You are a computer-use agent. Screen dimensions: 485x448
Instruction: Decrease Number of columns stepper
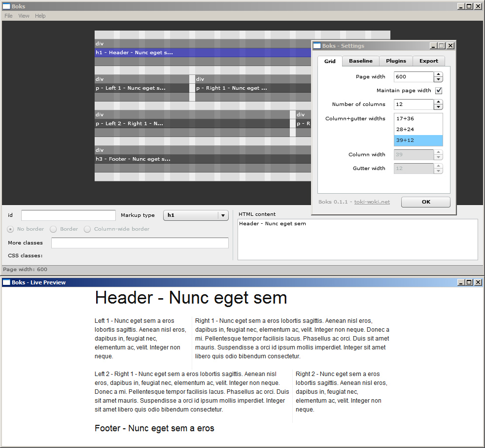coord(438,107)
